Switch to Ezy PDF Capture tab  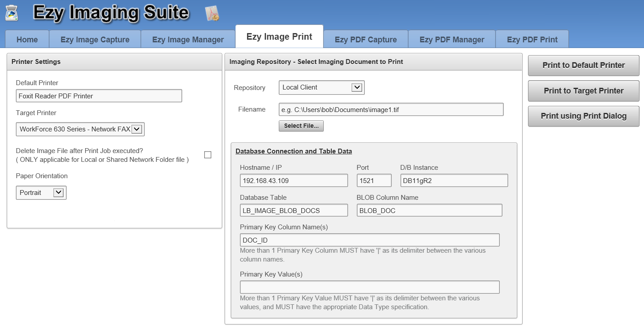pos(366,40)
